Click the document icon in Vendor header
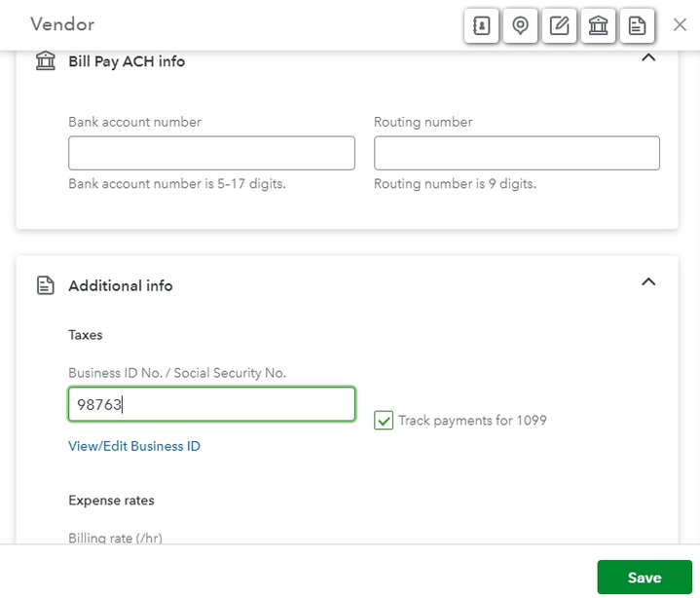 pos(637,25)
